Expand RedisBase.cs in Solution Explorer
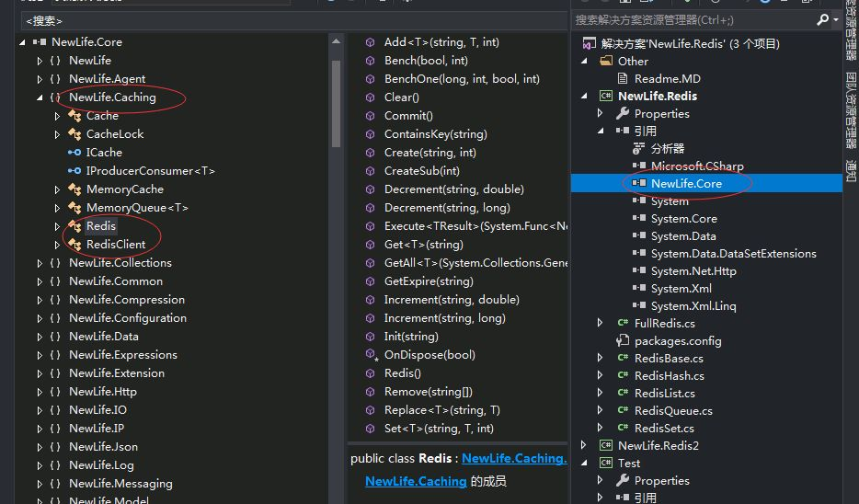The height and width of the screenshot is (504, 859). tap(601, 359)
